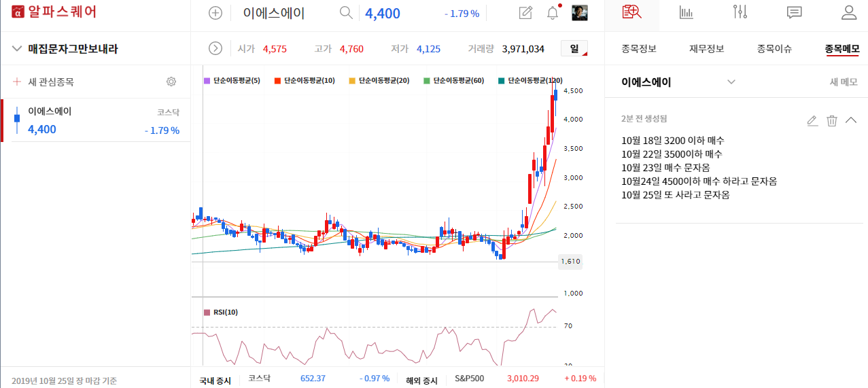The width and height of the screenshot is (868, 388).
Task: Click the 저가 4,125 value
Action: pyautogui.click(x=428, y=49)
